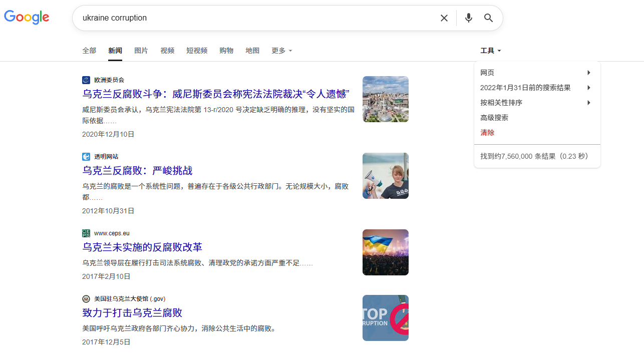Open the 致力于打击乌克兰腐败 result
The image size is (644, 357).
pyautogui.click(x=132, y=313)
